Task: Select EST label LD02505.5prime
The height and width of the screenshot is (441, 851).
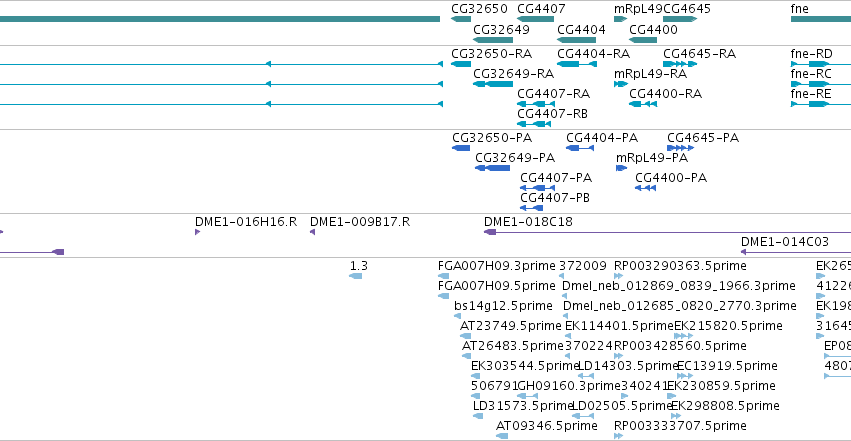Action: tap(623, 406)
